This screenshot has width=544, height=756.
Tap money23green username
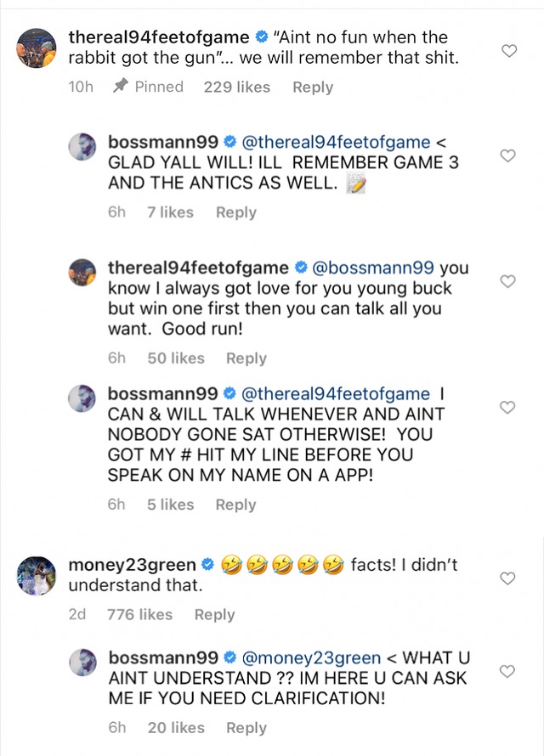click(132, 564)
